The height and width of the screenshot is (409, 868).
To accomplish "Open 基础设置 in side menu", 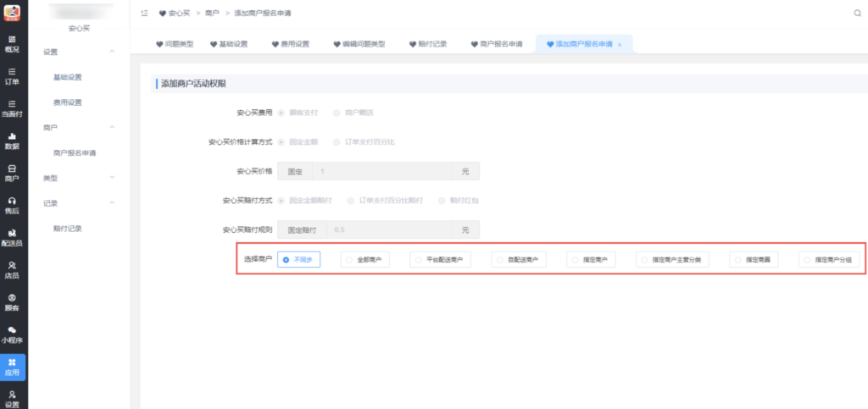I will 68,77.
